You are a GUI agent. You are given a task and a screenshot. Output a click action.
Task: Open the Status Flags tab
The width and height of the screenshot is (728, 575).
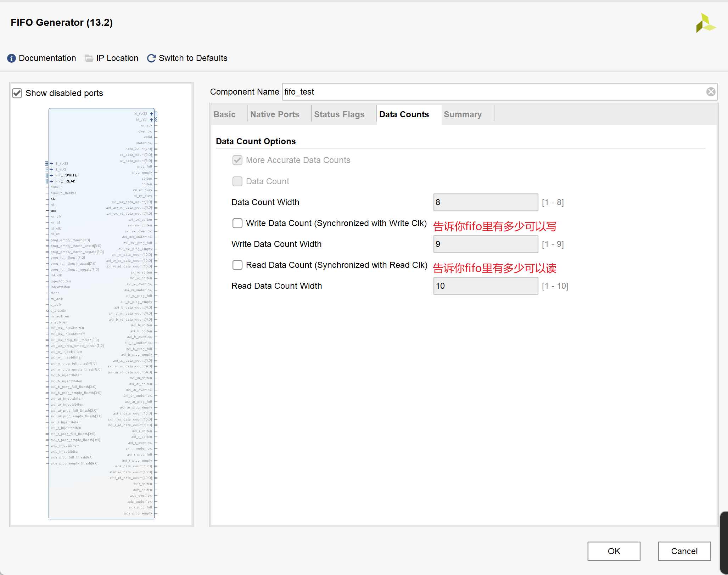[x=339, y=114]
